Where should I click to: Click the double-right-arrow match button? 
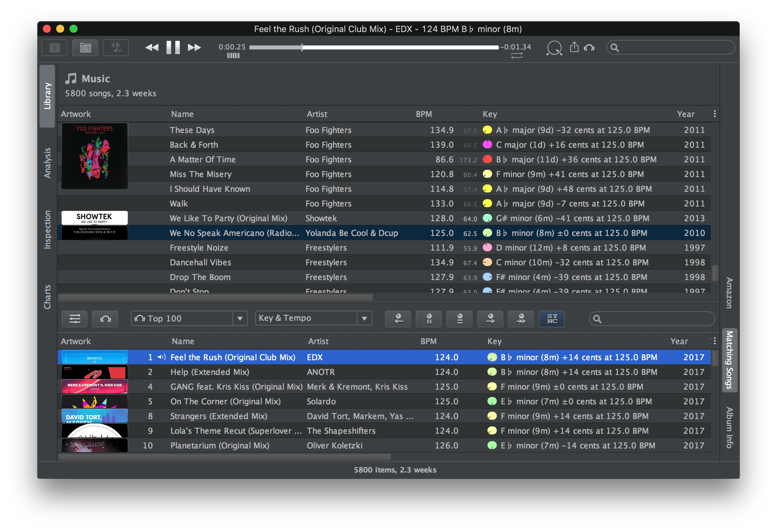point(521,319)
